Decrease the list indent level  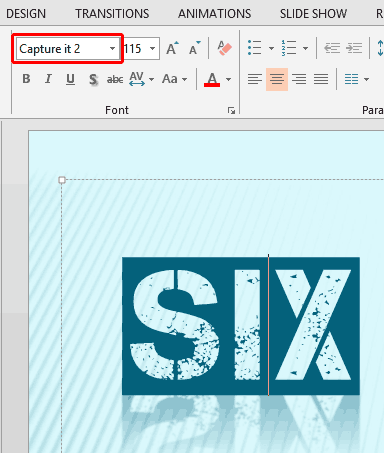coord(332,48)
